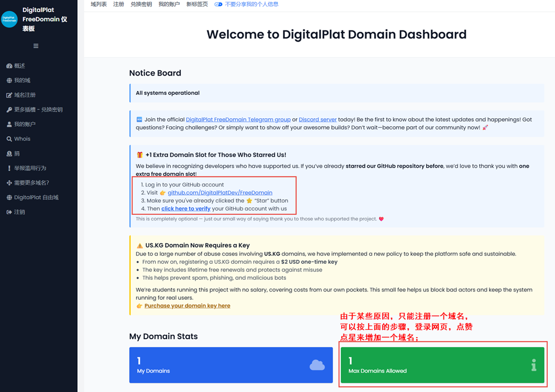Click the gift icon in Extra Domain Slot notice
Screen dimensions: 555x392
[139, 155]
